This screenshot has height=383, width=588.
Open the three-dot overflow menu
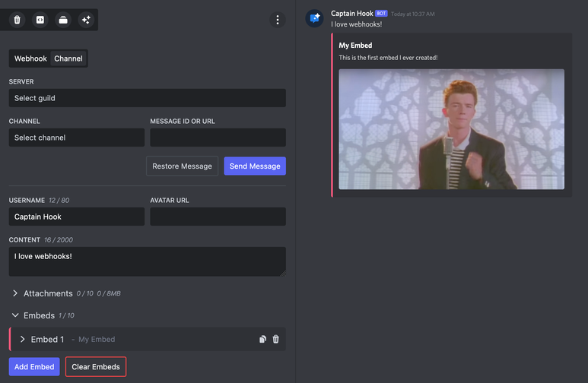click(x=278, y=20)
